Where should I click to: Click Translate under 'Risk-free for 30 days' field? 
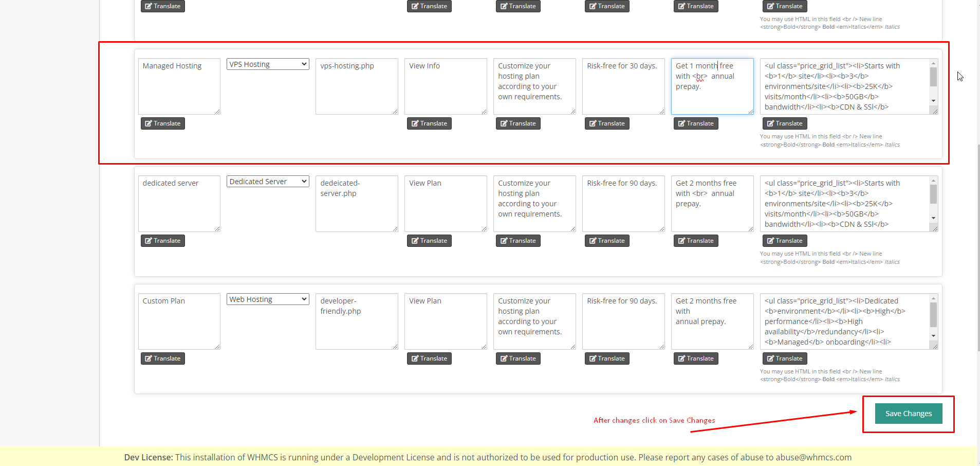(606, 123)
